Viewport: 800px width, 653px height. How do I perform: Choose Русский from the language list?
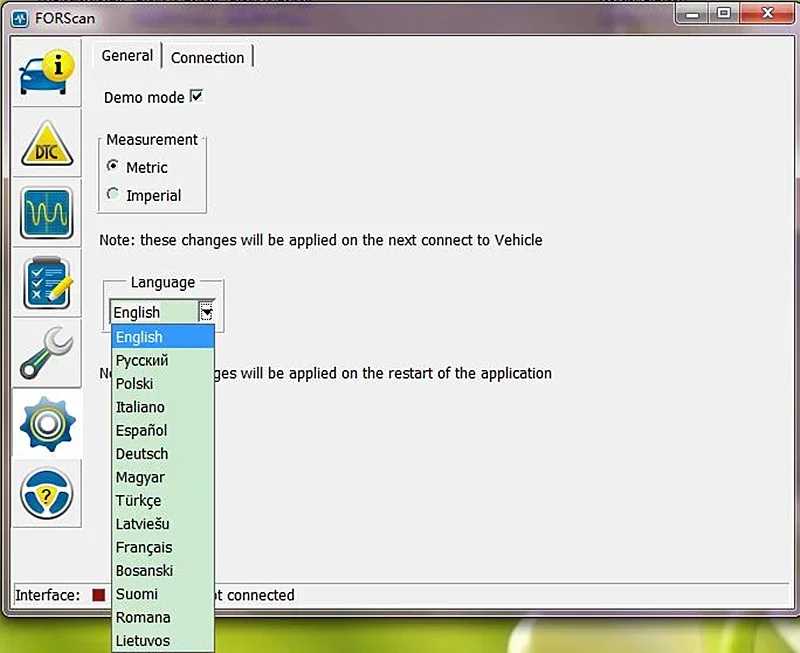(163, 360)
